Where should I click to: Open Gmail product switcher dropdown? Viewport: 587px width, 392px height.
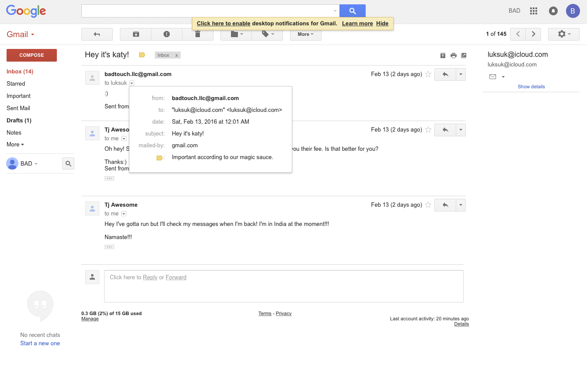tap(20, 35)
